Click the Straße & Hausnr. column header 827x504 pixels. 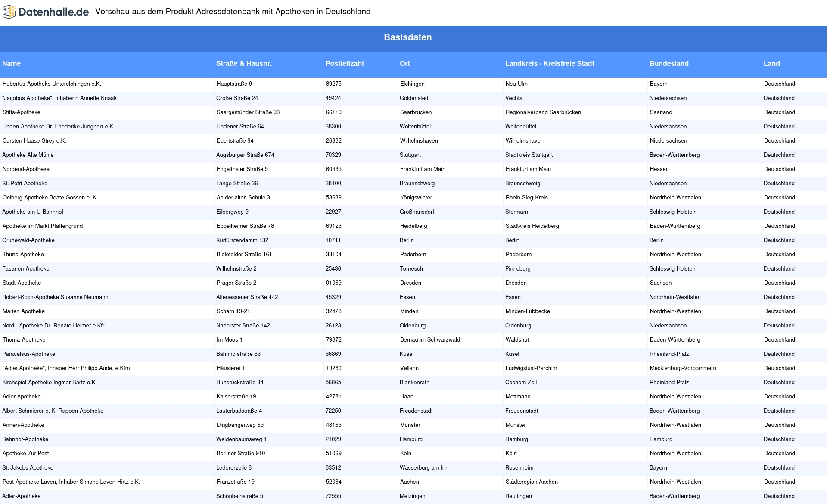coord(244,63)
